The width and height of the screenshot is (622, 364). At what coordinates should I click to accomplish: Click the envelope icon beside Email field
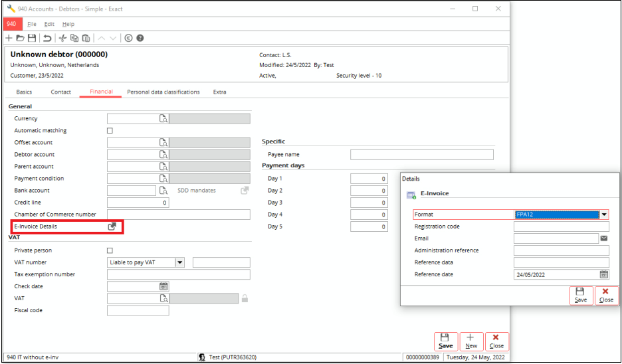(604, 238)
